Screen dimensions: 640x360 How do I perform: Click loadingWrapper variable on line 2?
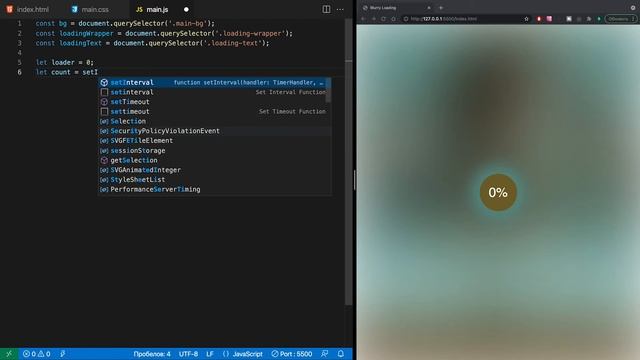pos(86,33)
